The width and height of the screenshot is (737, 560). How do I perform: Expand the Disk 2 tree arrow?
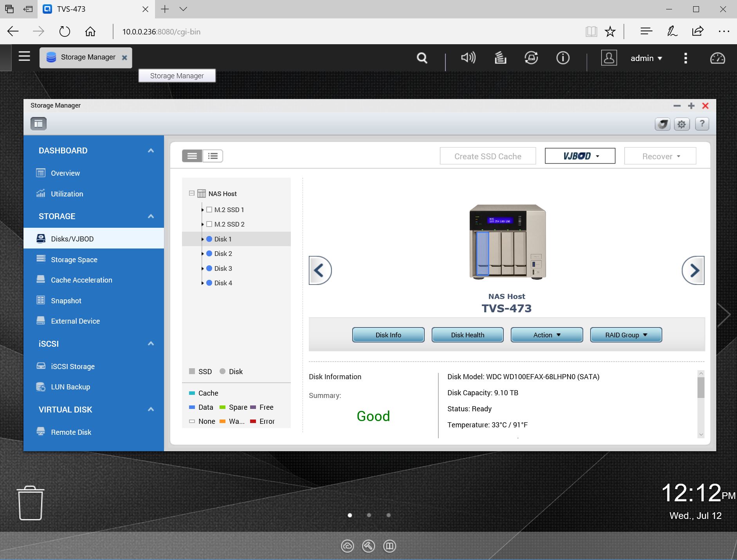pos(202,254)
